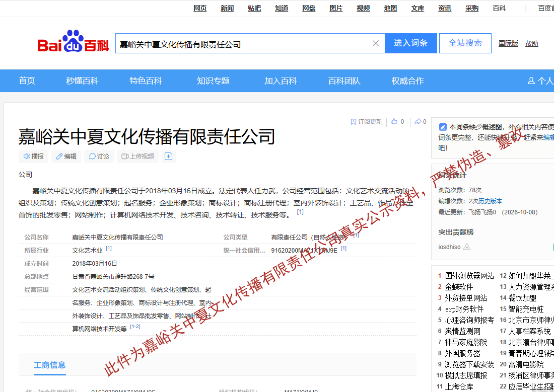Click the founding date 2018年03月16日 in the table
This screenshot has height=392, width=554.
pos(94,264)
